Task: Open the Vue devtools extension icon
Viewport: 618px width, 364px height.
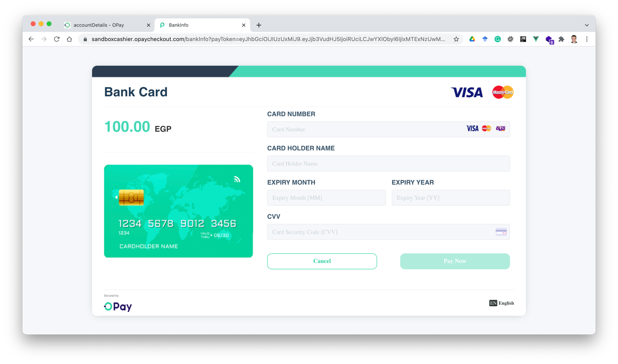Action: [x=536, y=39]
